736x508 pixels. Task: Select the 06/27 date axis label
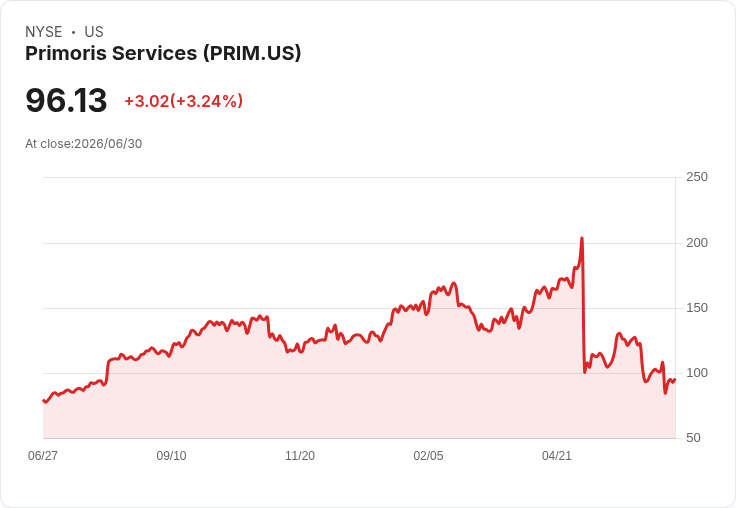click(x=43, y=456)
